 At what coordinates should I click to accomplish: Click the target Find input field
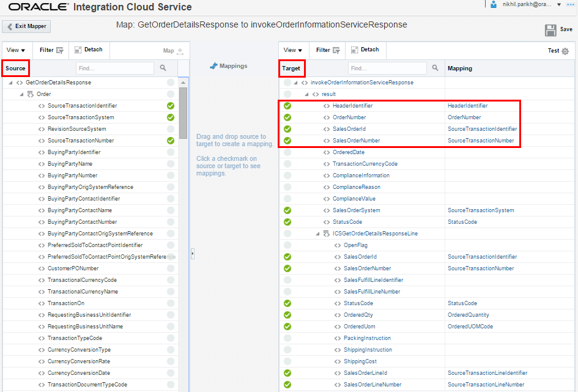coord(387,68)
